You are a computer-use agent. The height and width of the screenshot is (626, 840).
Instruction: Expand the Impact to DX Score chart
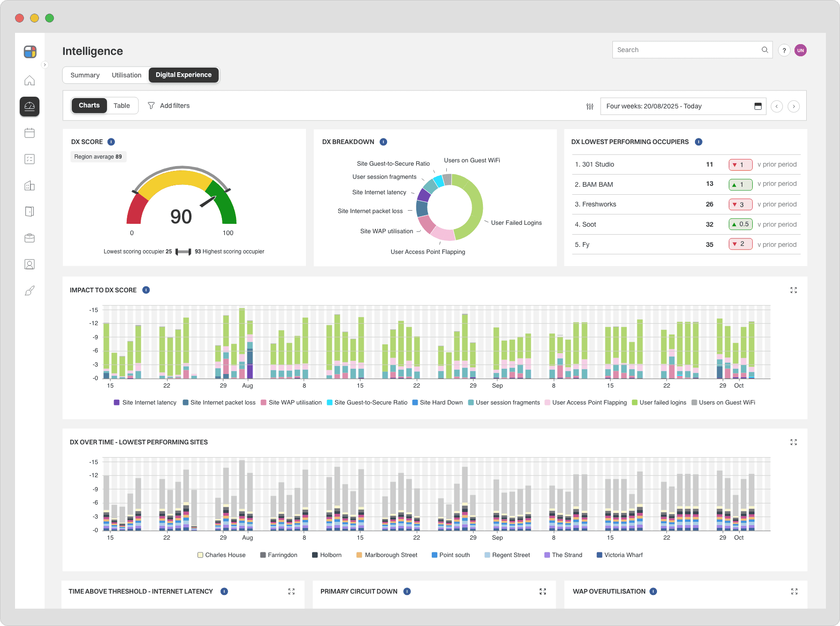click(794, 290)
